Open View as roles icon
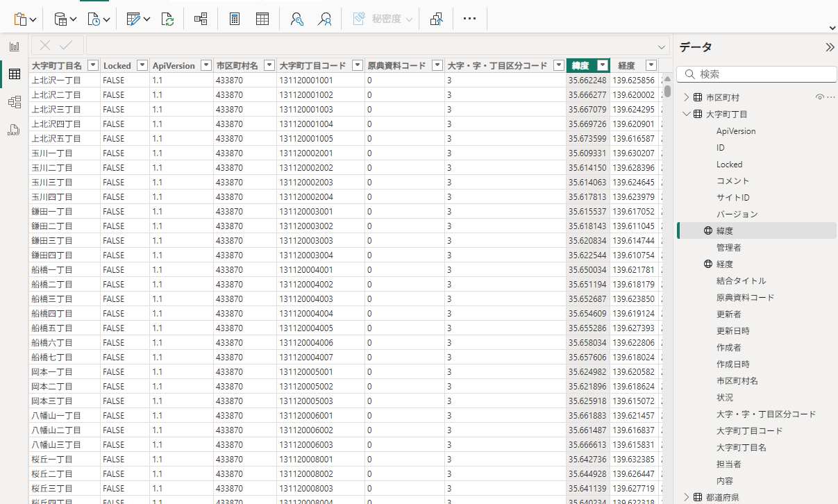Viewport: 838px width, 504px height. click(324, 19)
